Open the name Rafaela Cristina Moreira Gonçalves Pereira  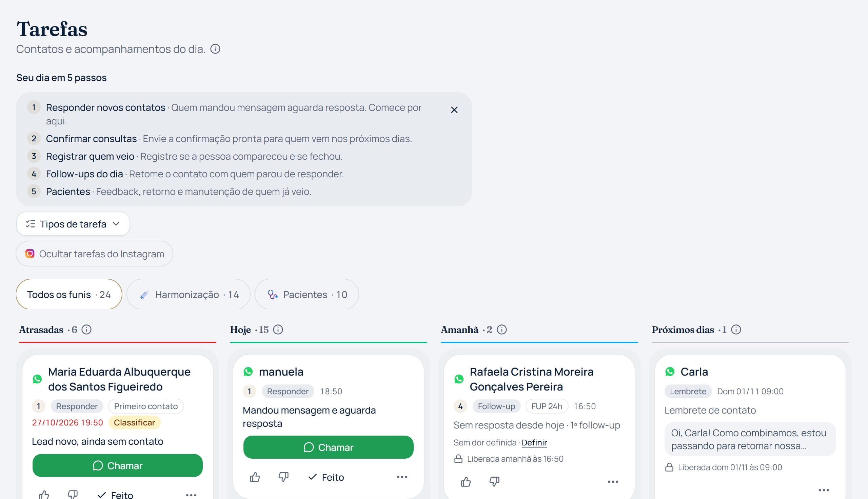532,379
